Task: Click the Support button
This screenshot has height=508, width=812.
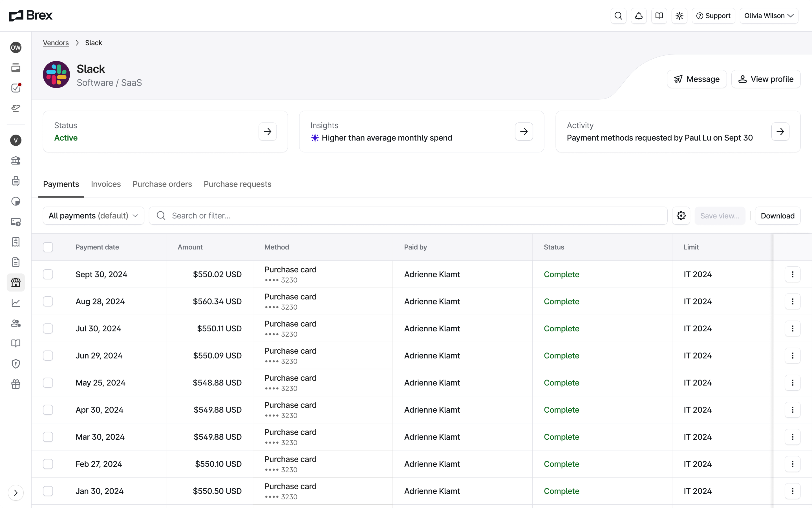Action: click(x=713, y=16)
